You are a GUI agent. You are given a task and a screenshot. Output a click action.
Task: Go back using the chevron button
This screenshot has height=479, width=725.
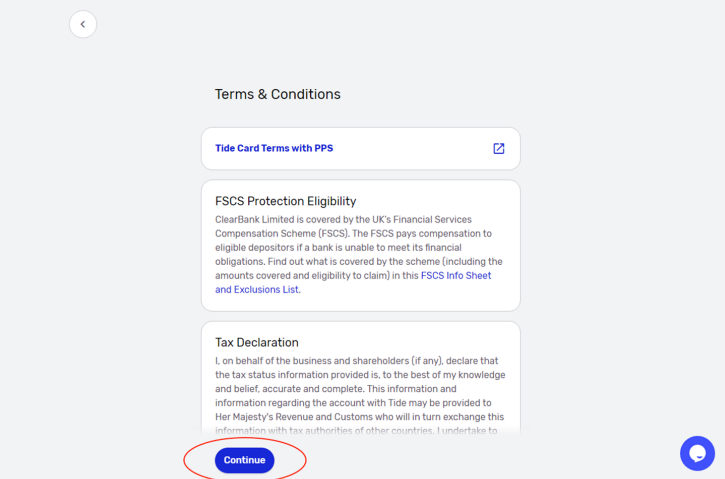pos(83,24)
